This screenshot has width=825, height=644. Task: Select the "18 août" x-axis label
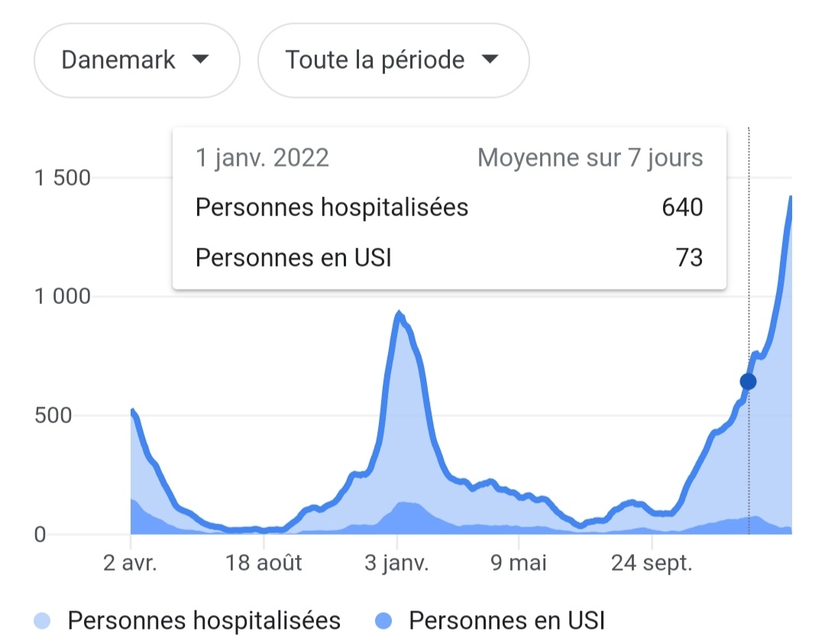point(264,565)
